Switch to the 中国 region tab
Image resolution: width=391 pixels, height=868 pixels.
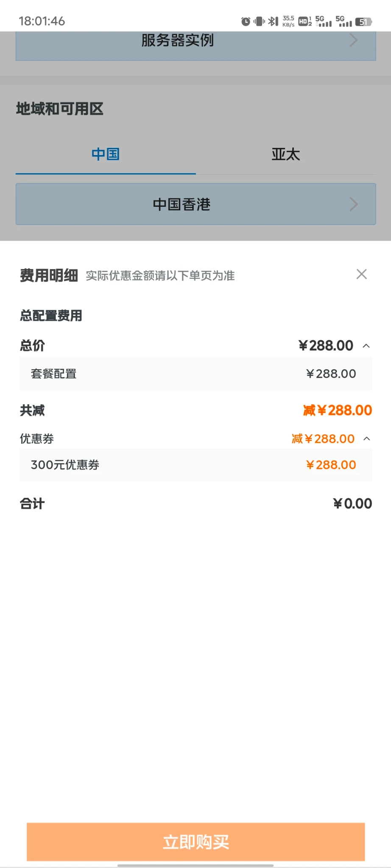click(x=106, y=154)
